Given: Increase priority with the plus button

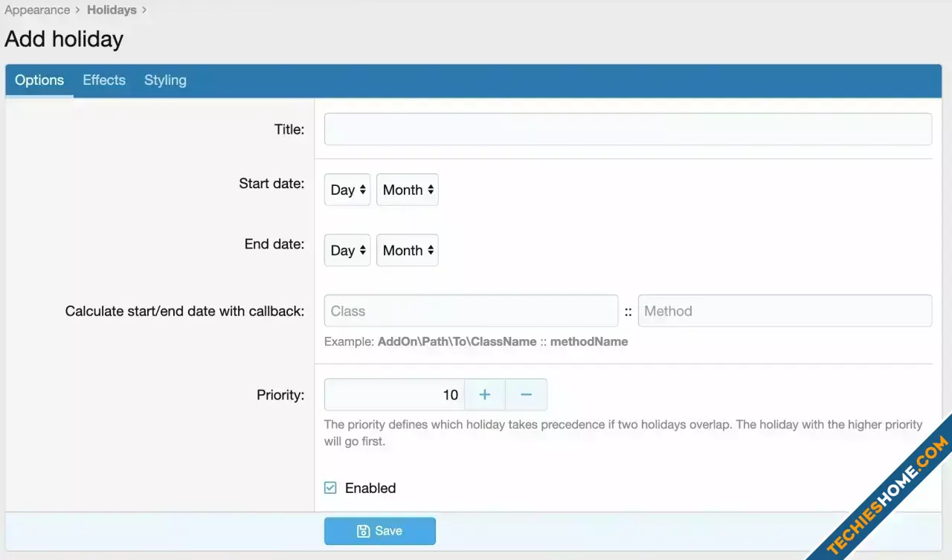Looking at the screenshot, I should [x=485, y=395].
